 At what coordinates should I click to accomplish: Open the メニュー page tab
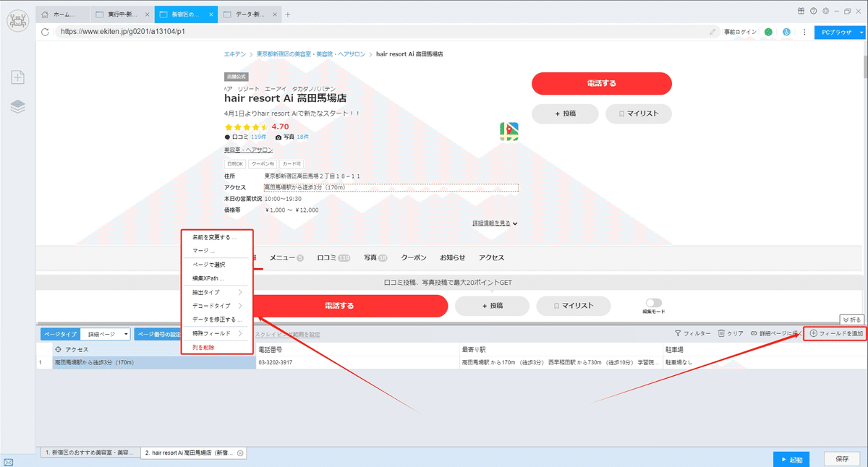tap(286, 258)
